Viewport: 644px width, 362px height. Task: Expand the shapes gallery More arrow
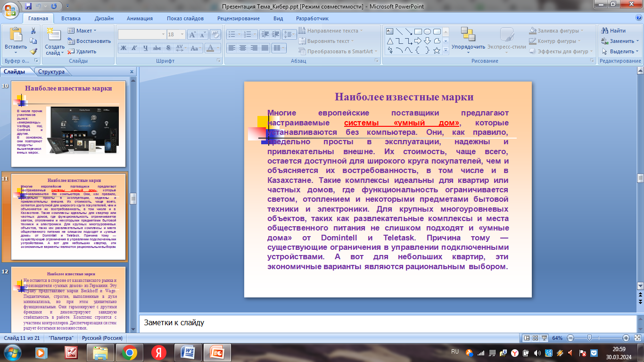click(446, 50)
